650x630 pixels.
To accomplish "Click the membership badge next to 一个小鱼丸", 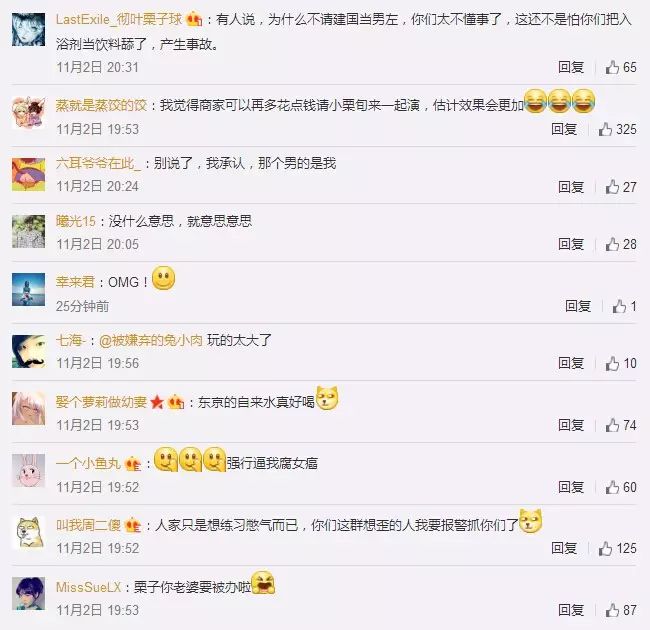I will (x=133, y=463).
